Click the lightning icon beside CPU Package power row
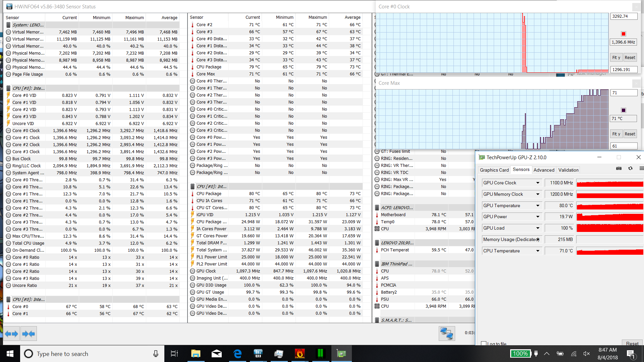The image size is (644, 362). [x=193, y=222]
